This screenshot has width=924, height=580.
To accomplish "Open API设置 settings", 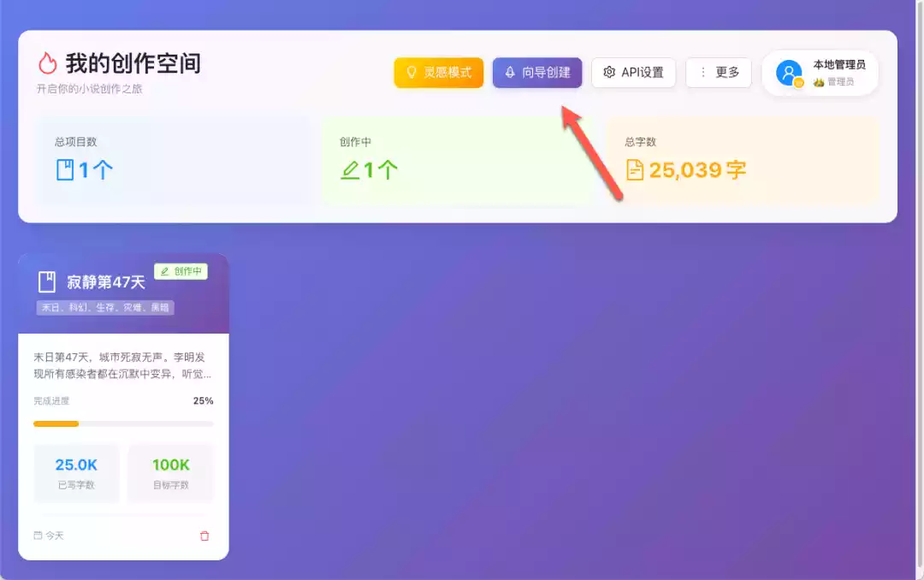I will pyautogui.click(x=633, y=73).
